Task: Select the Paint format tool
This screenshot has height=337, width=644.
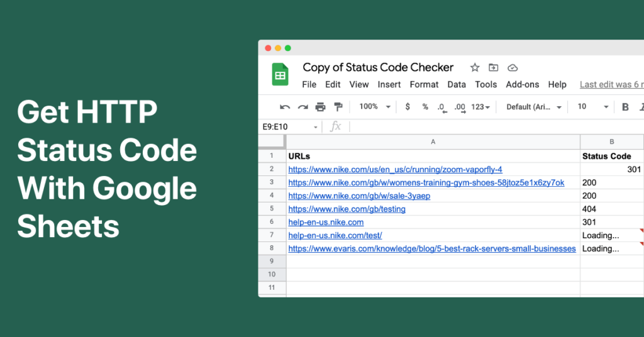Action: (338, 107)
